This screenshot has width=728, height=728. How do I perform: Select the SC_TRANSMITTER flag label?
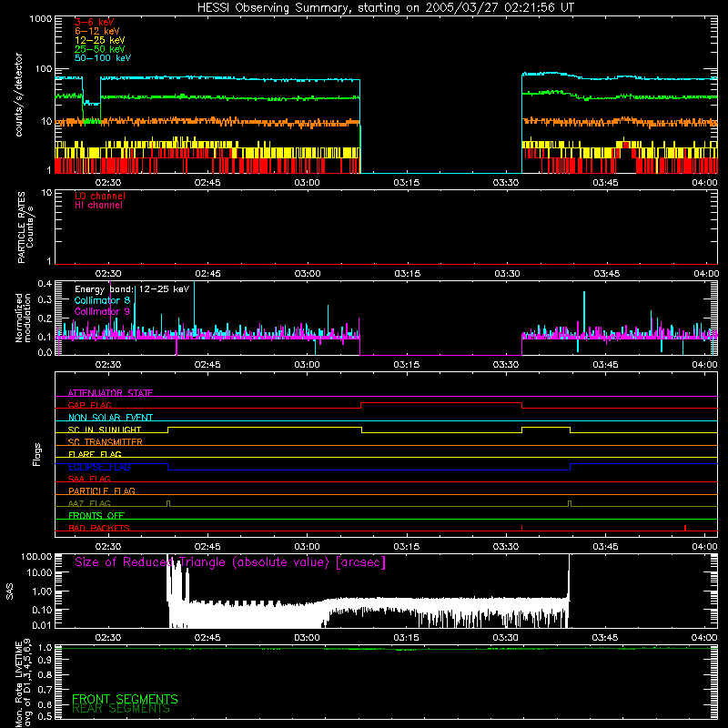[106, 442]
